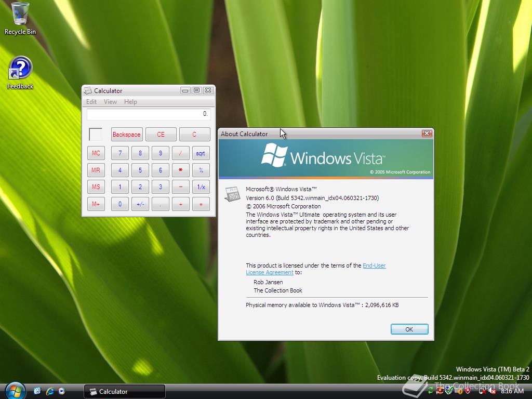Viewport: 532px width, 399px height.
Task: Click the addition (+) key
Action: coord(180,204)
